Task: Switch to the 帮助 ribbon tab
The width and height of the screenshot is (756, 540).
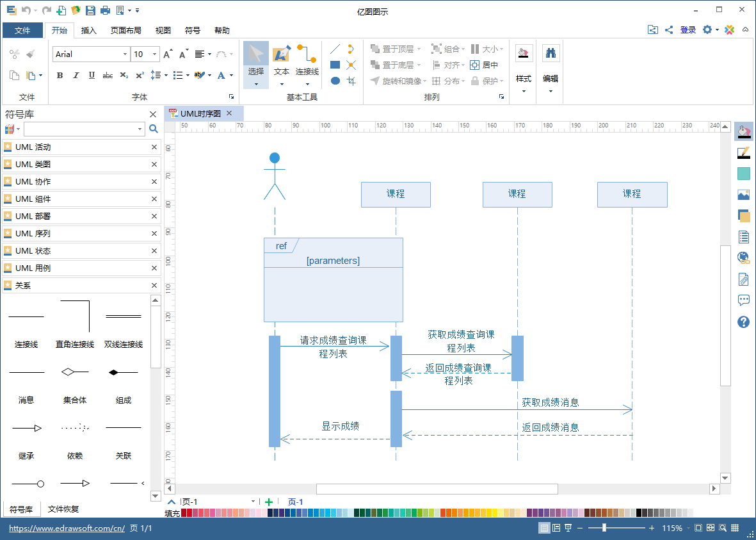Action: (221, 30)
